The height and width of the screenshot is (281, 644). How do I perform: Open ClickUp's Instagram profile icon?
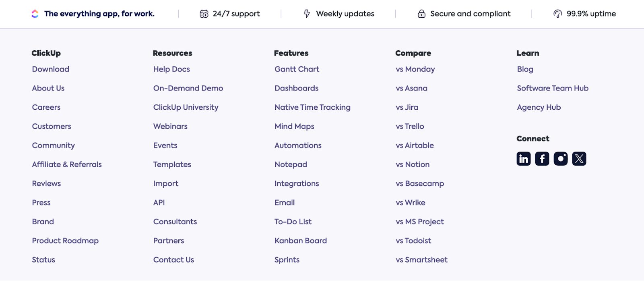[561, 159]
